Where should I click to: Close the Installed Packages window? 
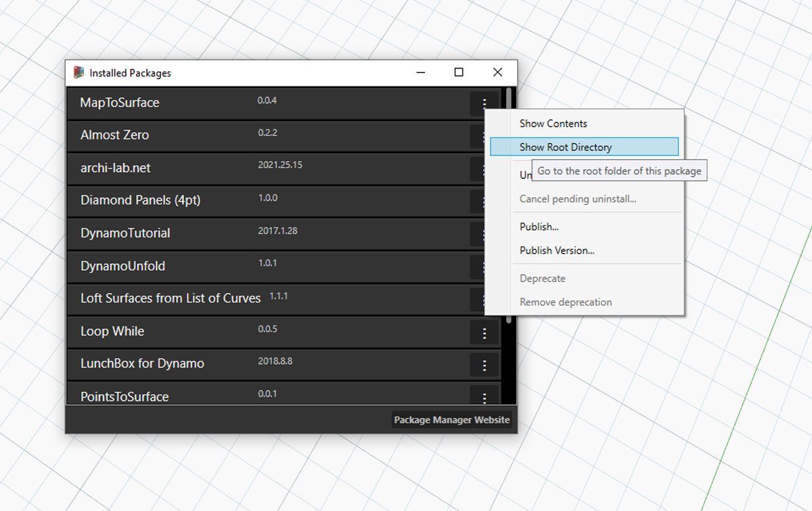point(497,72)
